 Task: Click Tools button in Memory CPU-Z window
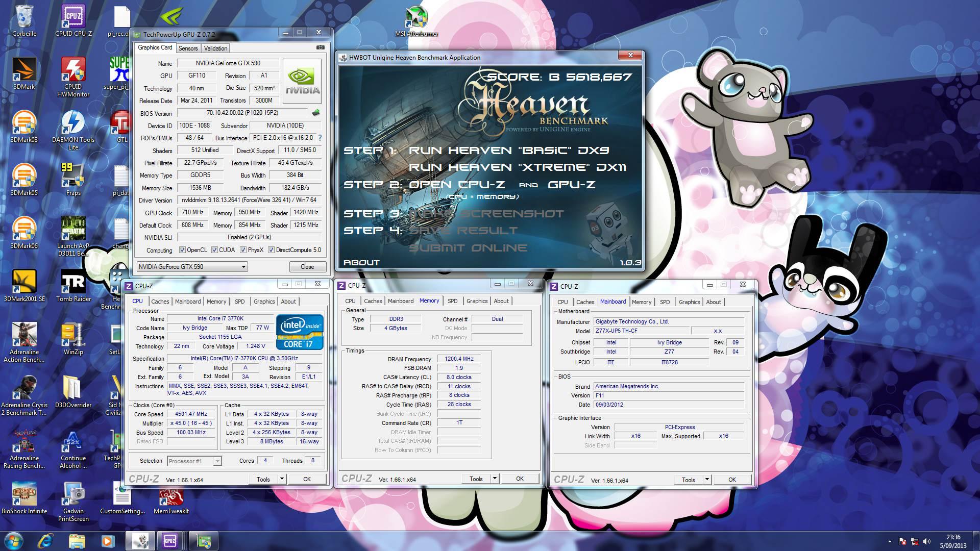click(x=476, y=479)
